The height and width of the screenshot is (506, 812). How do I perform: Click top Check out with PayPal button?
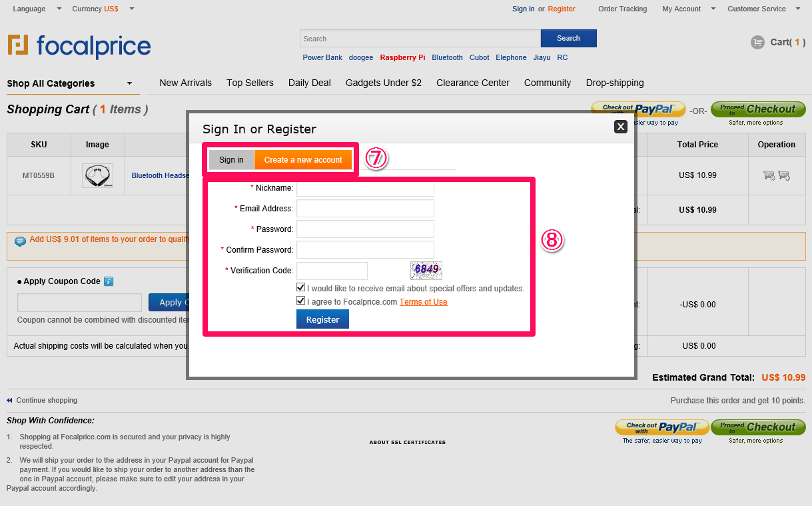638,109
